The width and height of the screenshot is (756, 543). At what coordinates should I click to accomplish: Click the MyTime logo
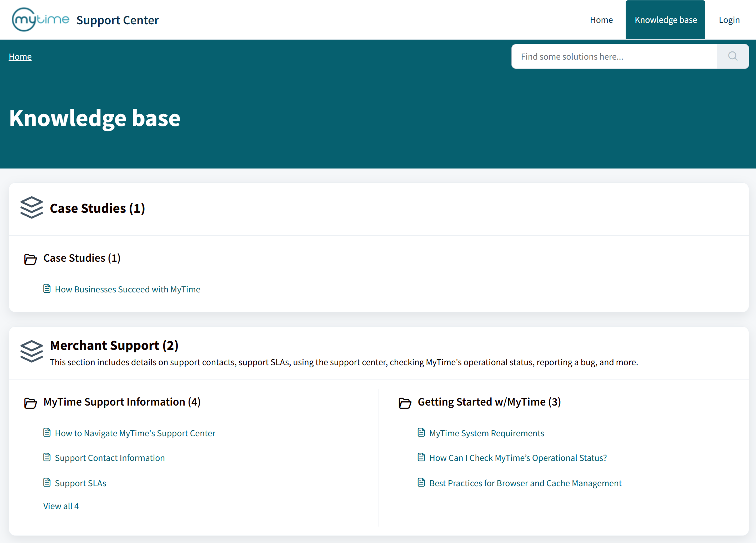pyautogui.click(x=40, y=20)
